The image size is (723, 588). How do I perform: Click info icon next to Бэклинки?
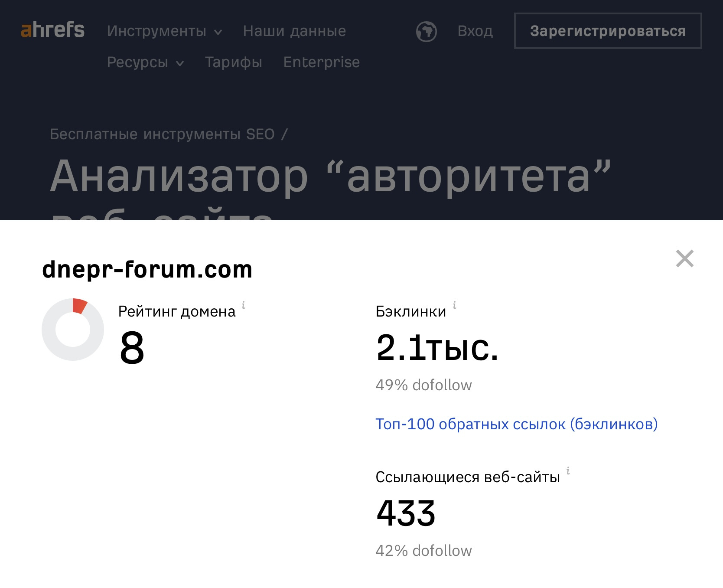coord(454,305)
